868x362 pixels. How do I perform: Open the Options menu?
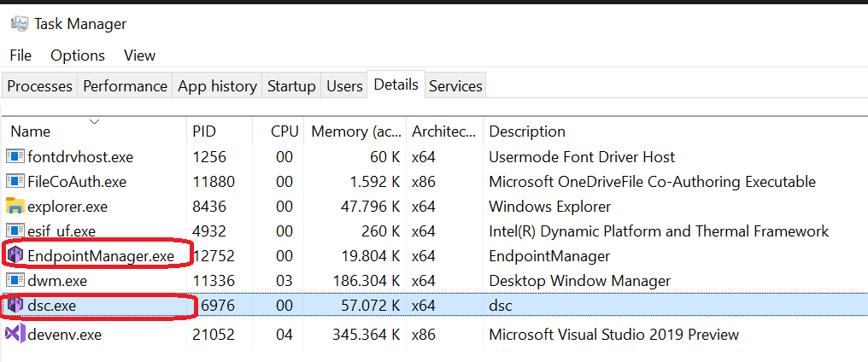tap(78, 55)
